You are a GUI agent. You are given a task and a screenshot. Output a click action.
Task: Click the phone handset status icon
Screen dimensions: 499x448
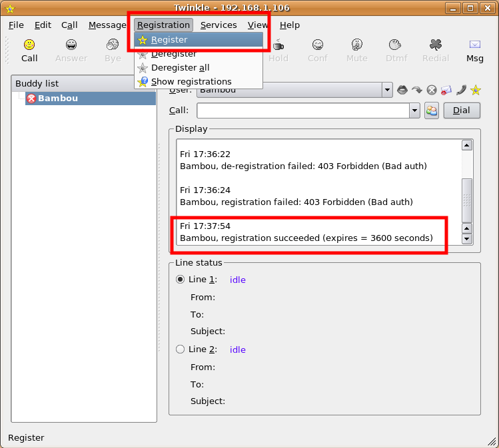click(461, 90)
